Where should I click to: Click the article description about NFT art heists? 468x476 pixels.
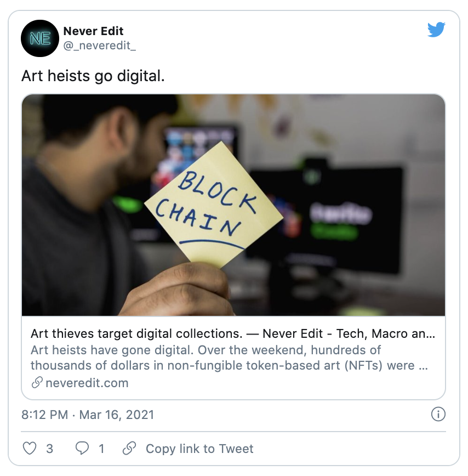coord(229,358)
